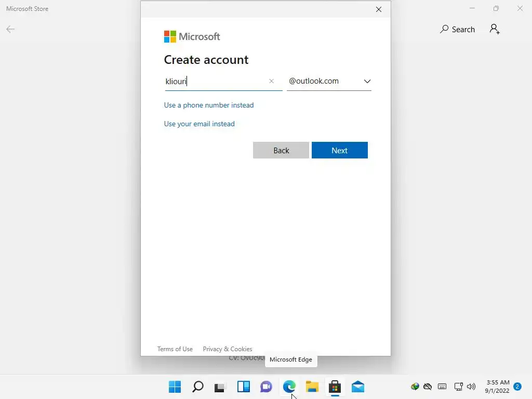Click the OneDrive cloud tray icon
The image size is (532, 399).
coord(428,387)
